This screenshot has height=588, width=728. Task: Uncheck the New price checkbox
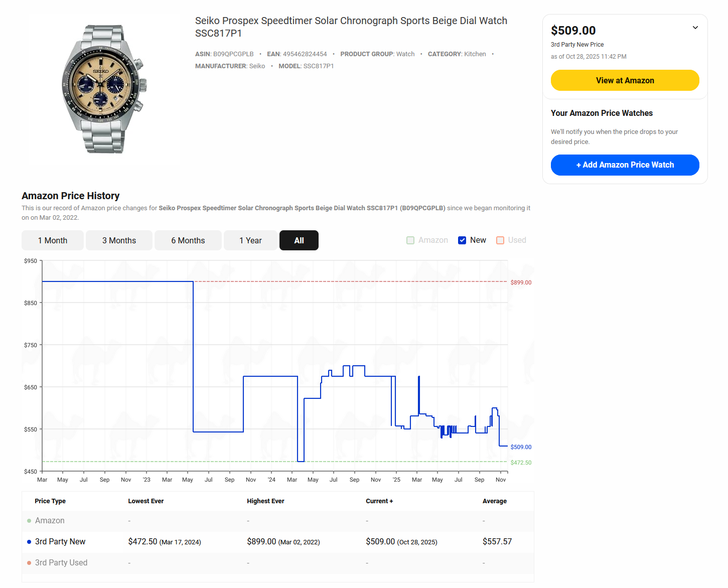point(462,240)
